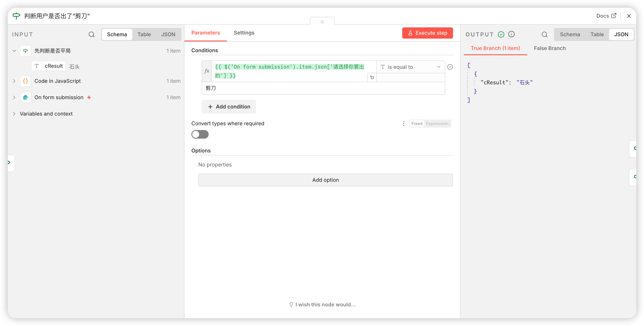Click the Add condition button
This screenshot has width=644, height=326.
click(x=229, y=107)
